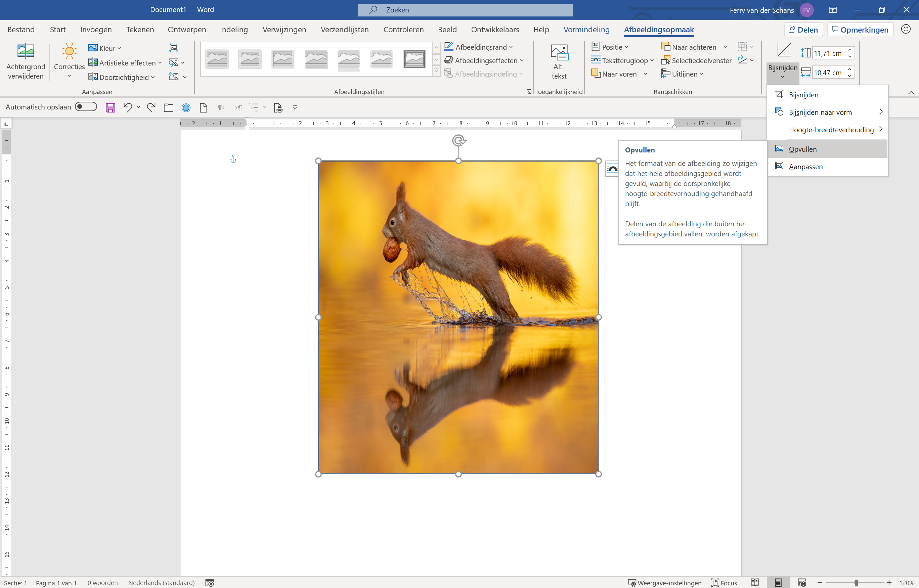Toggle the ribbon display options button
The image size is (919, 588).
click(x=833, y=10)
